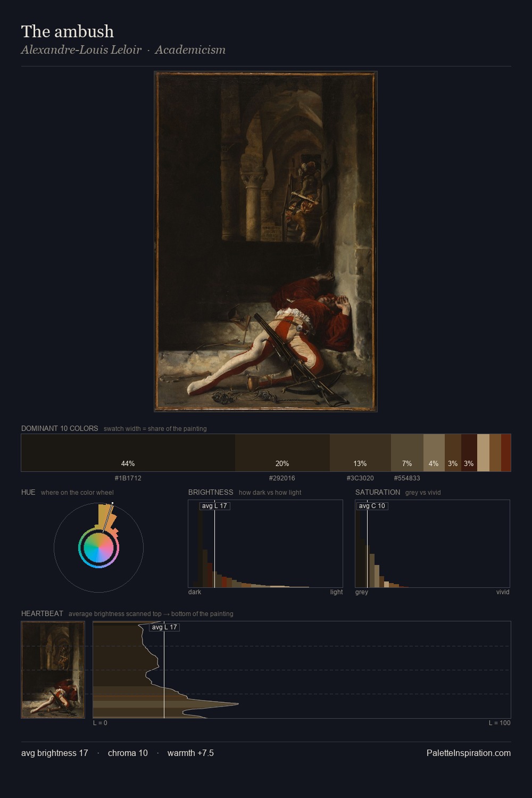Click the Academicism style label
This screenshot has height=798, width=532.
point(190,49)
